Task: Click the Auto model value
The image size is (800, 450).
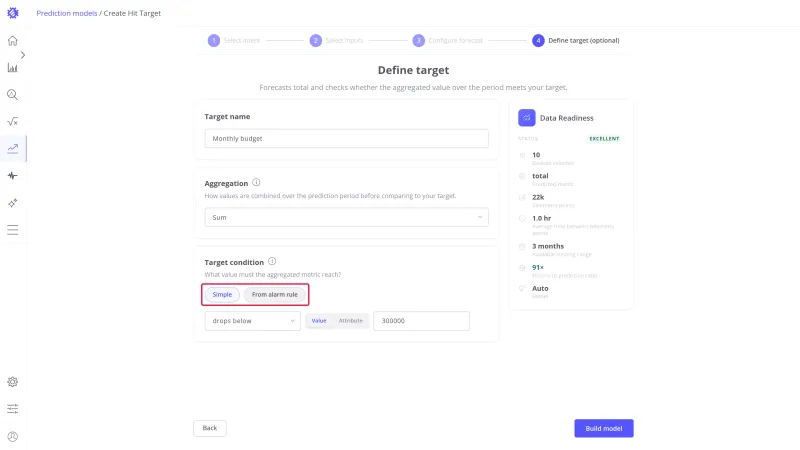Action: (x=540, y=289)
